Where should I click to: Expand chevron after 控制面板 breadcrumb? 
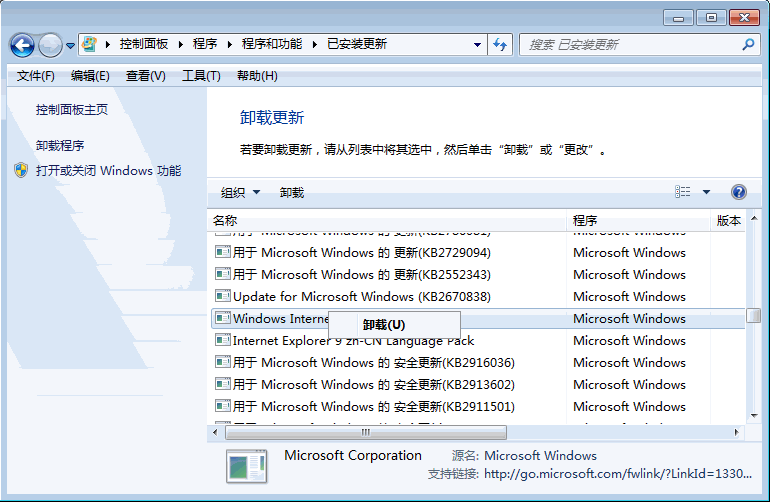pyautogui.click(x=181, y=45)
